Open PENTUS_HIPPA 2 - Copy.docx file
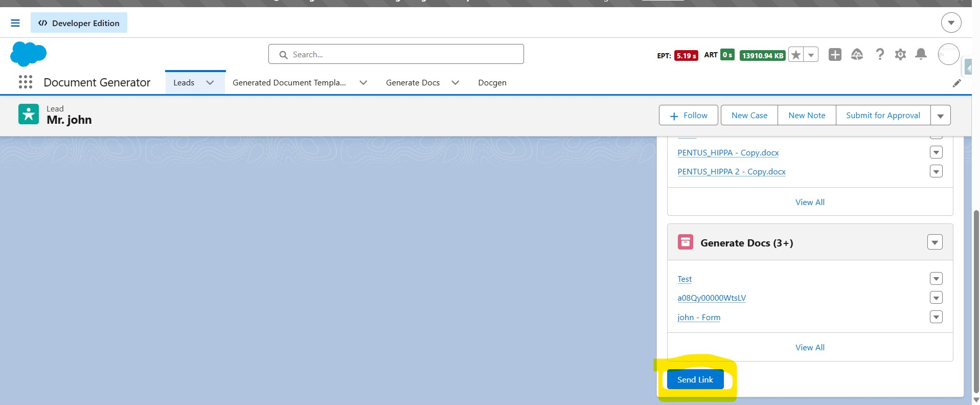 pos(732,171)
